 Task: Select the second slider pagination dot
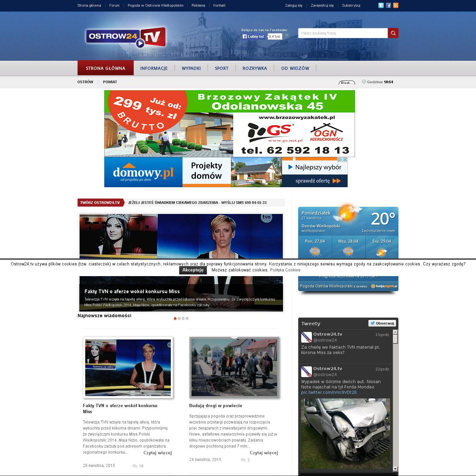click(179, 319)
